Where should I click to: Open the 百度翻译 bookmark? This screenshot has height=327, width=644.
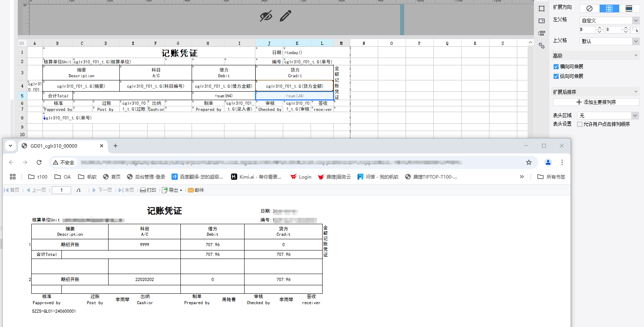[197, 177]
